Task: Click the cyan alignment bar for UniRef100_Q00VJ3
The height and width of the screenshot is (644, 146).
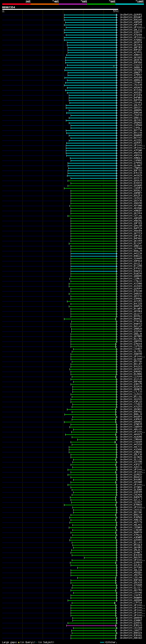Action: pos(94,178)
